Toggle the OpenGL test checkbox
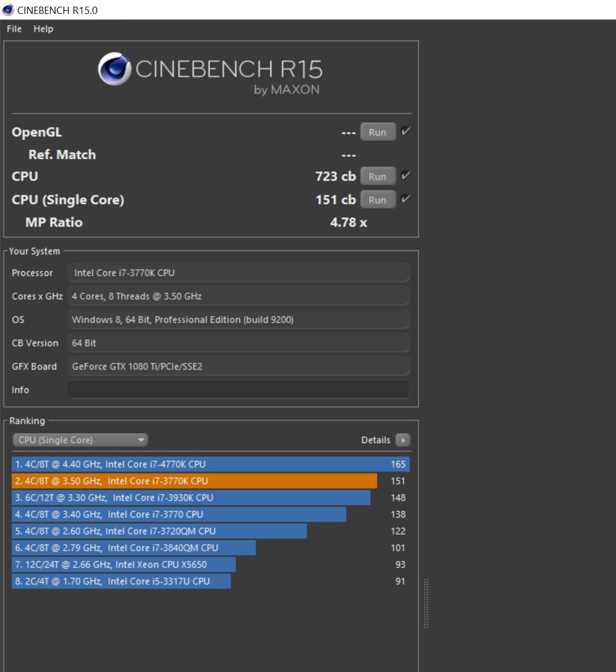Viewport: 616px width, 672px height. tap(406, 132)
